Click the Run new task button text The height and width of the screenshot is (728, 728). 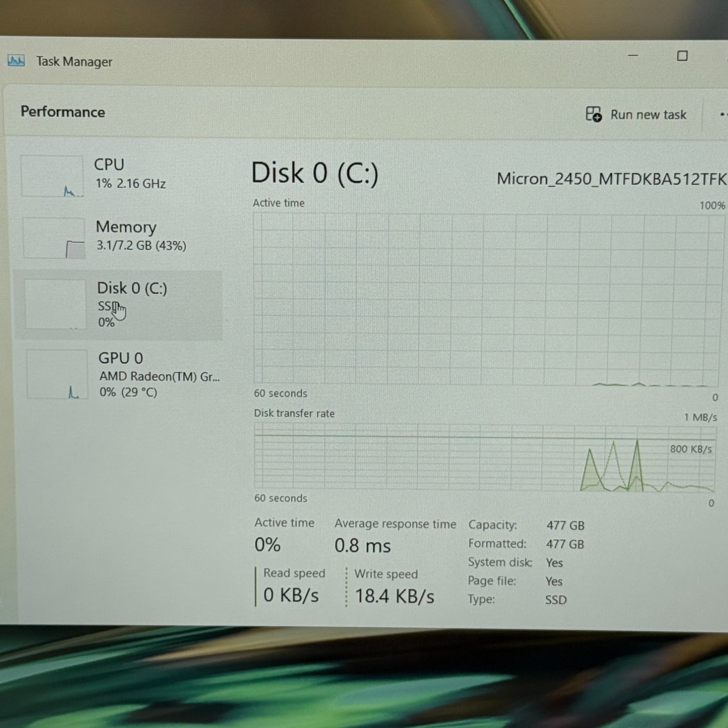tap(648, 115)
